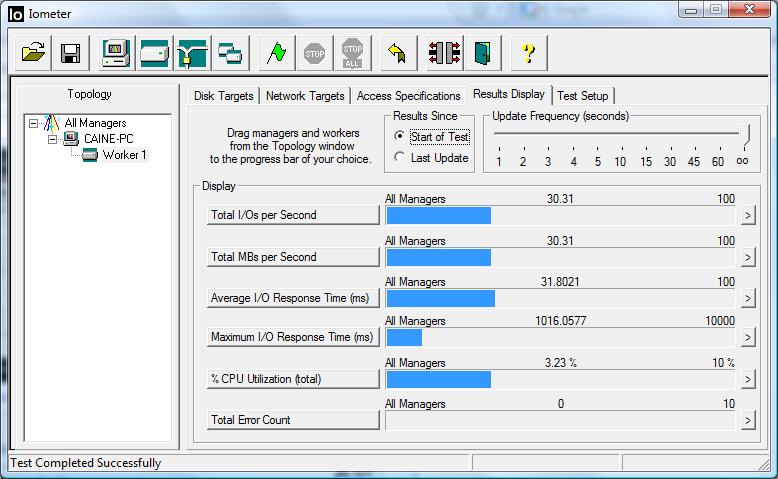Image resolution: width=778 pixels, height=479 pixels.
Task: Save test configuration floppy icon
Action: 70,53
